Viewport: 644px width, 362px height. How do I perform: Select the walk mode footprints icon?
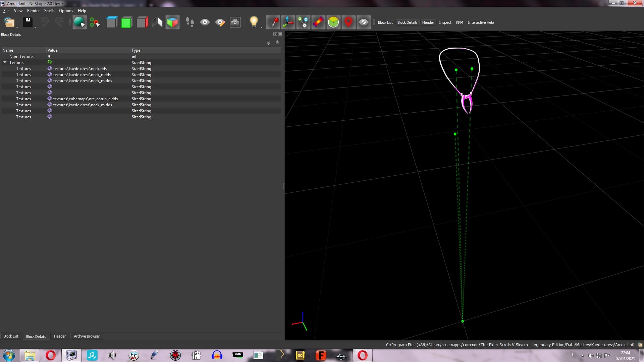190,22
